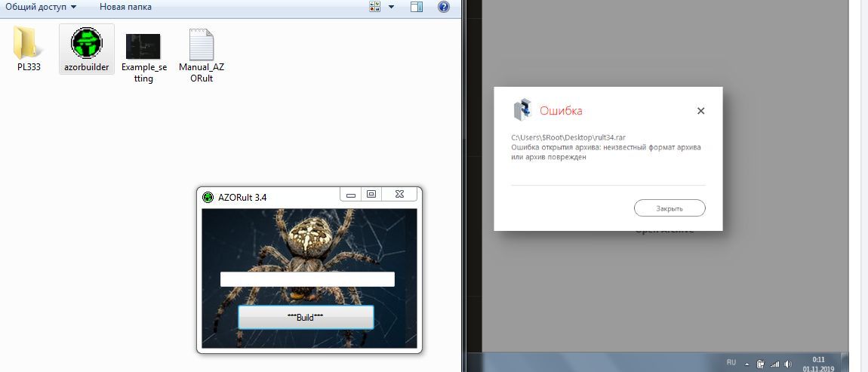Screen dimensions: 868x372
Task: Click the Ошибка dialog title text
Action: (x=561, y=111)
